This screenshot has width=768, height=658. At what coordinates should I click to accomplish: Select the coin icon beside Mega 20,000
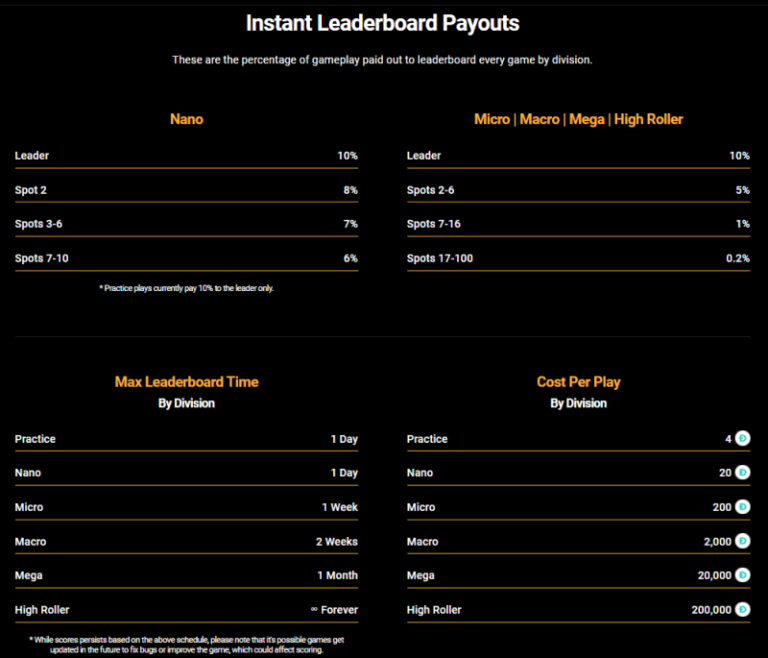(742, 575)
